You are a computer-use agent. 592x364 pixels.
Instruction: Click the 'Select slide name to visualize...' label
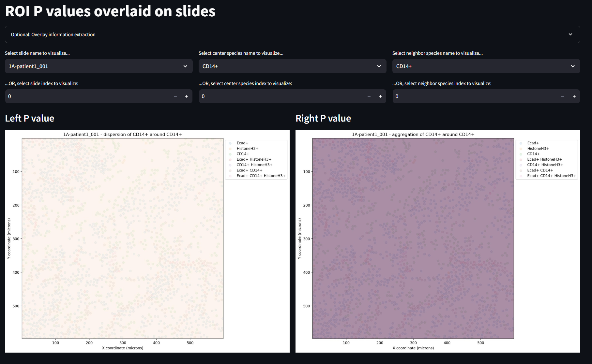[37, 53]
